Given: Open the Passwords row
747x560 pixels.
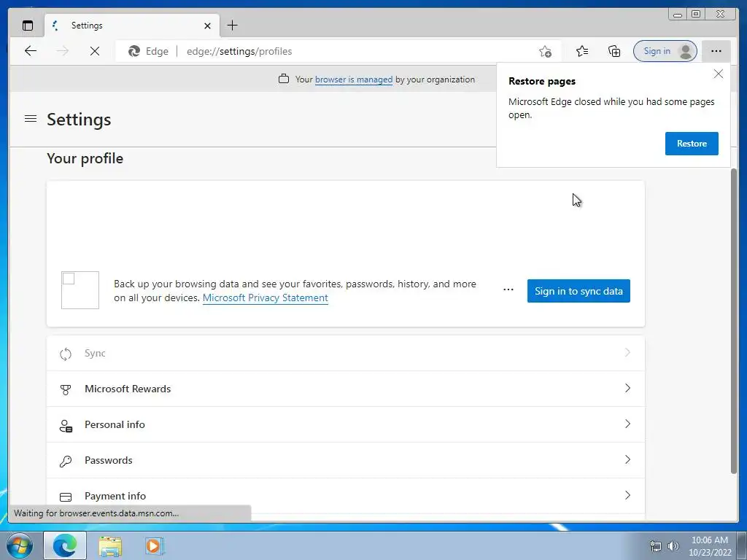Looking at the screenshot, I should click(x=345, y=460).
